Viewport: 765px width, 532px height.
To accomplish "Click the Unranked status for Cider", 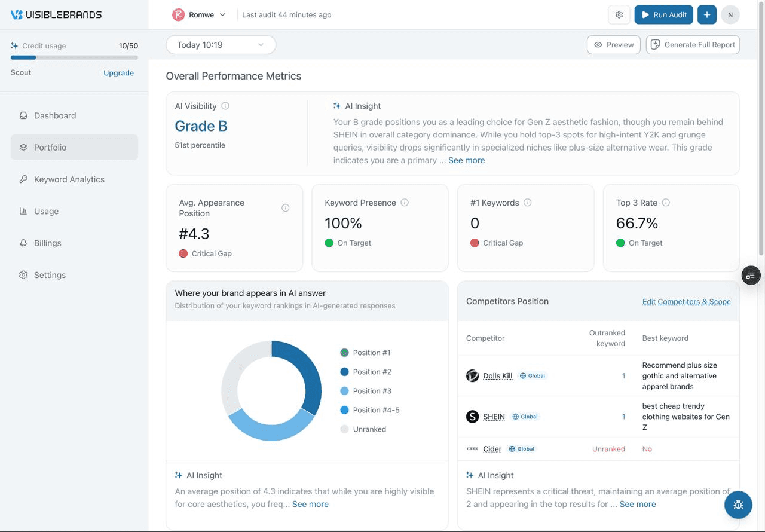I will pos(608,449).
